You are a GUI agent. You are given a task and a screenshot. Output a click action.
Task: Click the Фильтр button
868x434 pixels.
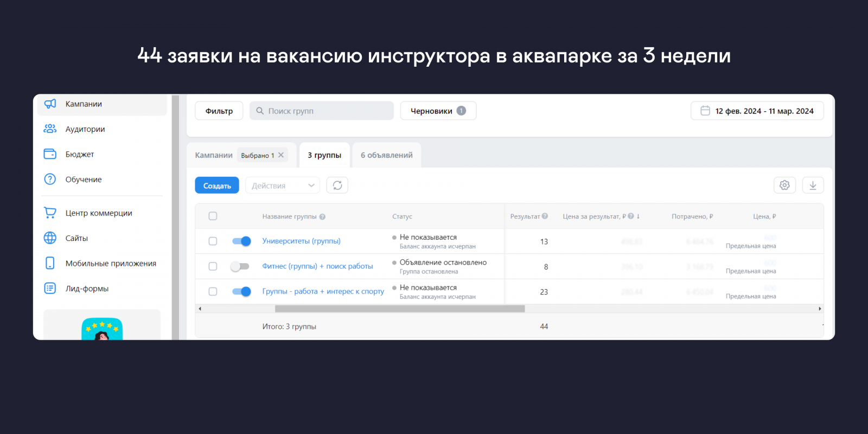[x=219, y=111]
